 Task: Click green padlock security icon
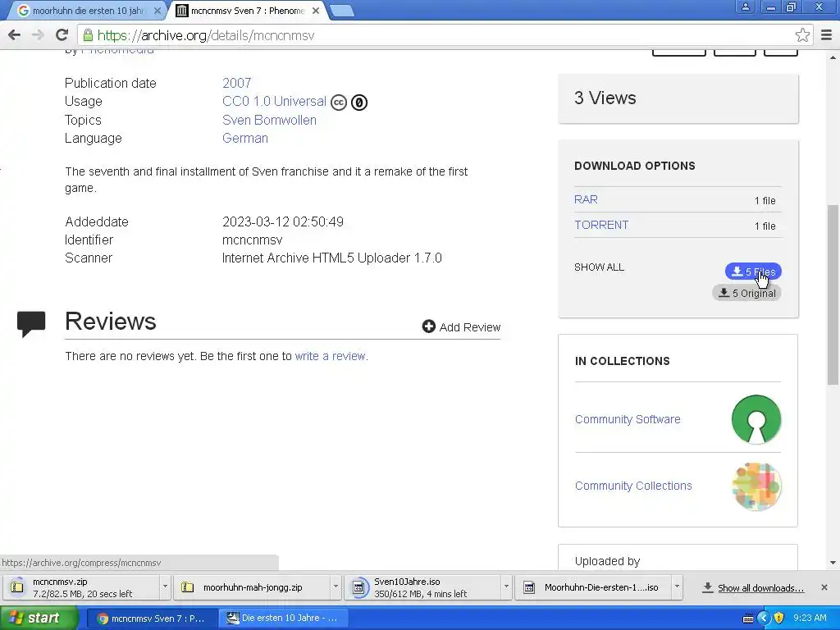tap(88, 35)
